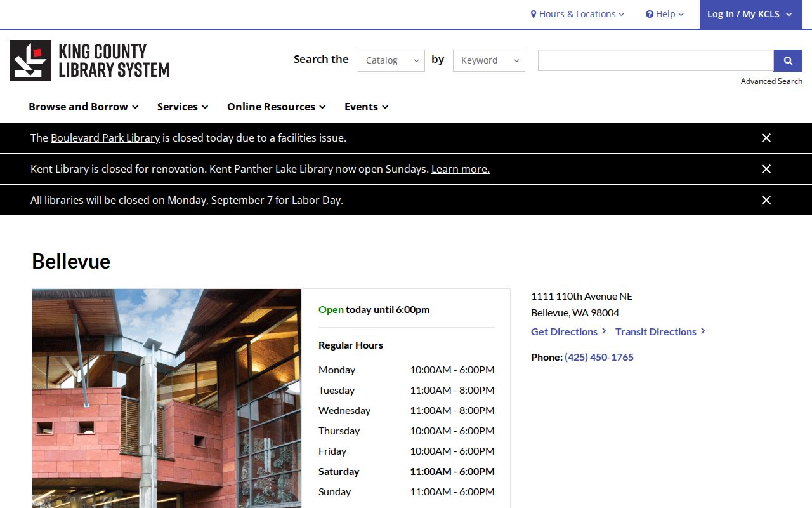812x508 pixels.
Task: Call the phone number (425) 450-1765
Action: coord(599,357)
